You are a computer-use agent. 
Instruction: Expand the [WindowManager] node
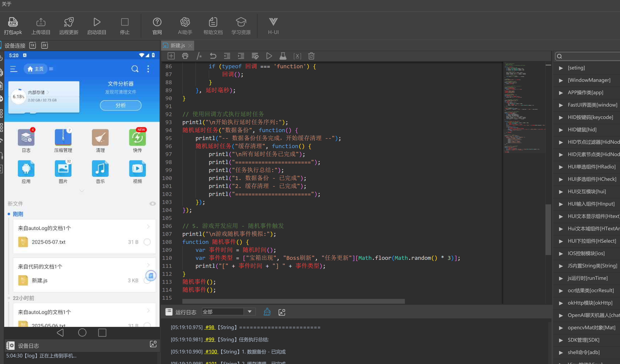561,80
